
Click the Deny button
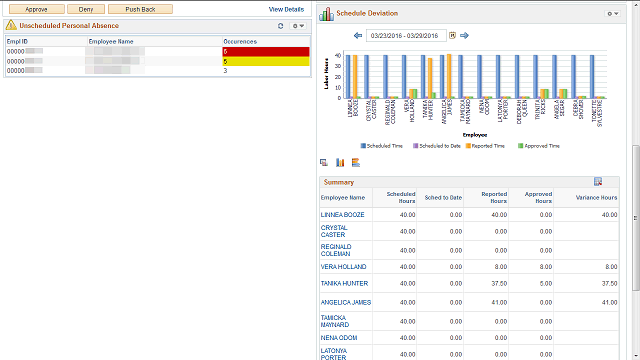[x=86, y=9]
